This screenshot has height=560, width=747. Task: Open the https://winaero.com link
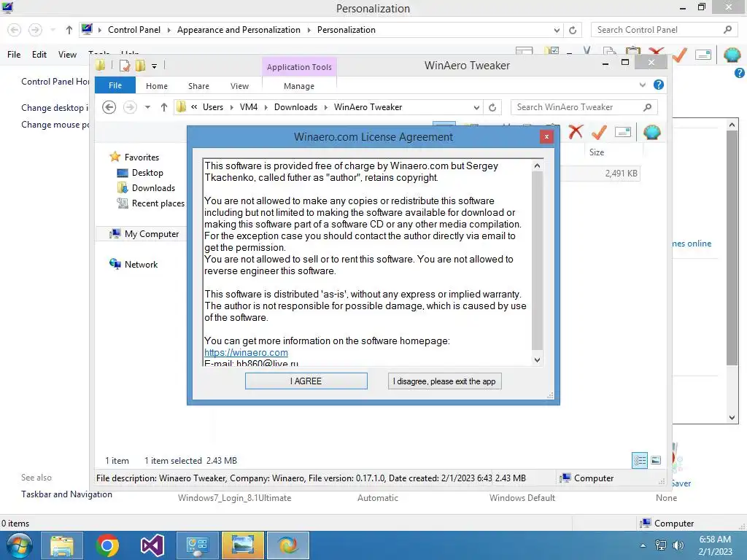pyautogui.click(x=246, y=352)
